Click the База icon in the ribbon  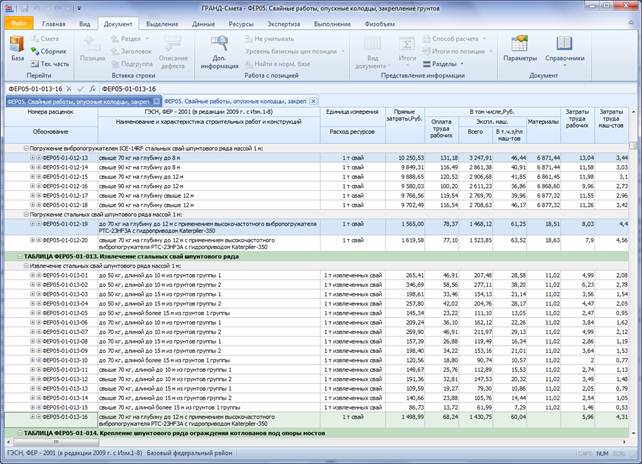tap(17, 48)
